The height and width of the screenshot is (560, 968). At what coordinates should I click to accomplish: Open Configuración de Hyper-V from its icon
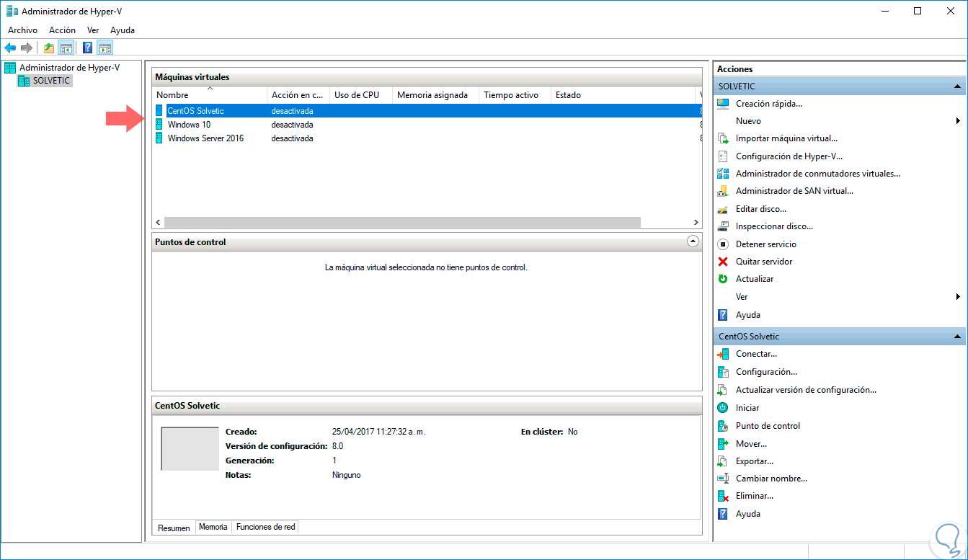click(723, 156)
